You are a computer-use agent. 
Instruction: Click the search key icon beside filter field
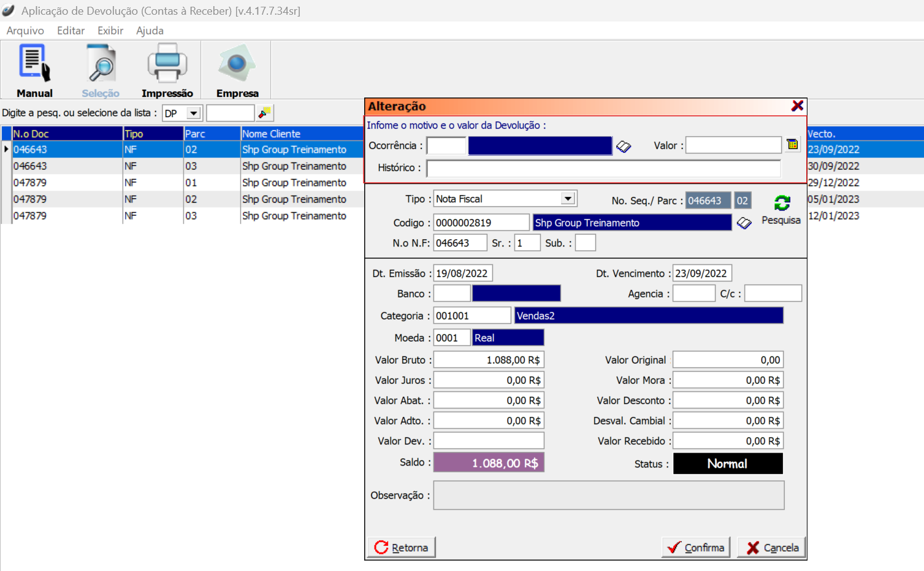point(265,113)
